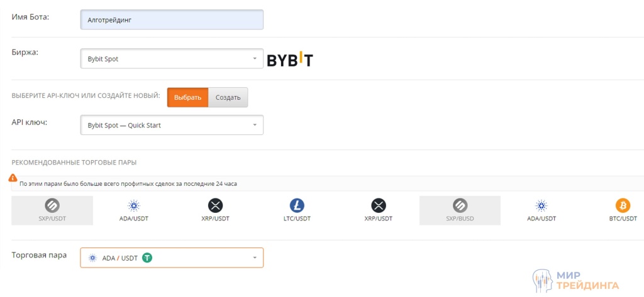This screenshot has height=297, width=644.
Task: Click the blue Litecoin coin icon
Action: pos(297,205)
